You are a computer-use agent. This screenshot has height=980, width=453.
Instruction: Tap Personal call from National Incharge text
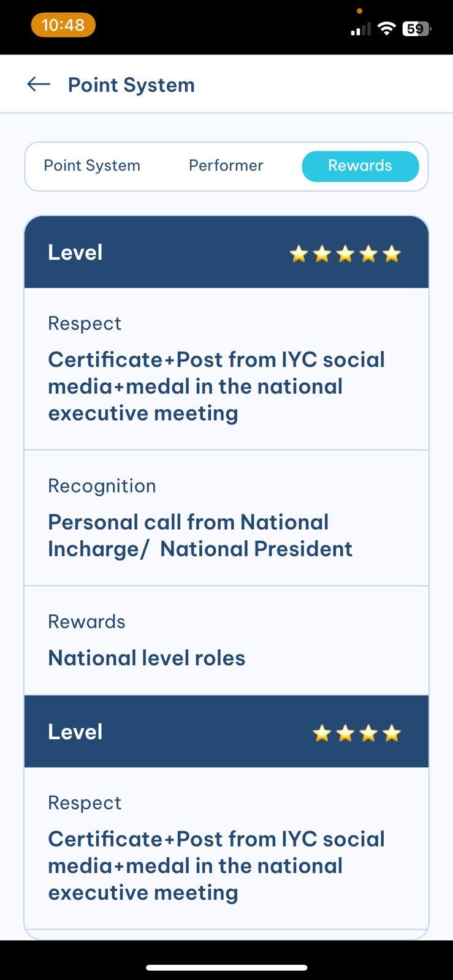tap(200, 535)
